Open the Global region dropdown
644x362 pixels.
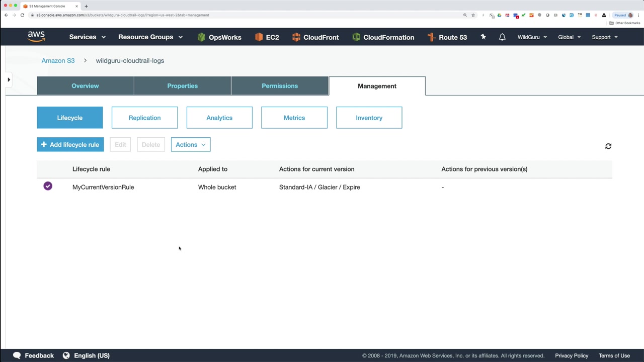[x=570, y=37]
